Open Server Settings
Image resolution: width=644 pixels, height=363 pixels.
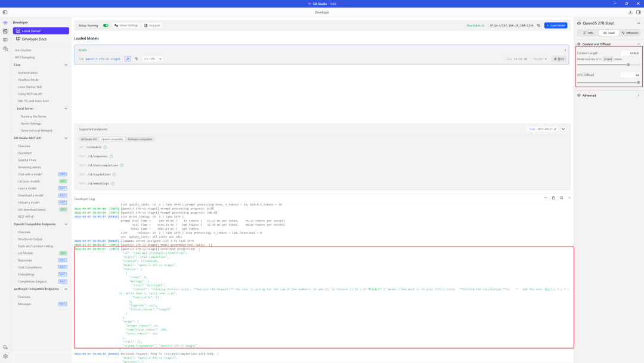(x=126, y=26)
